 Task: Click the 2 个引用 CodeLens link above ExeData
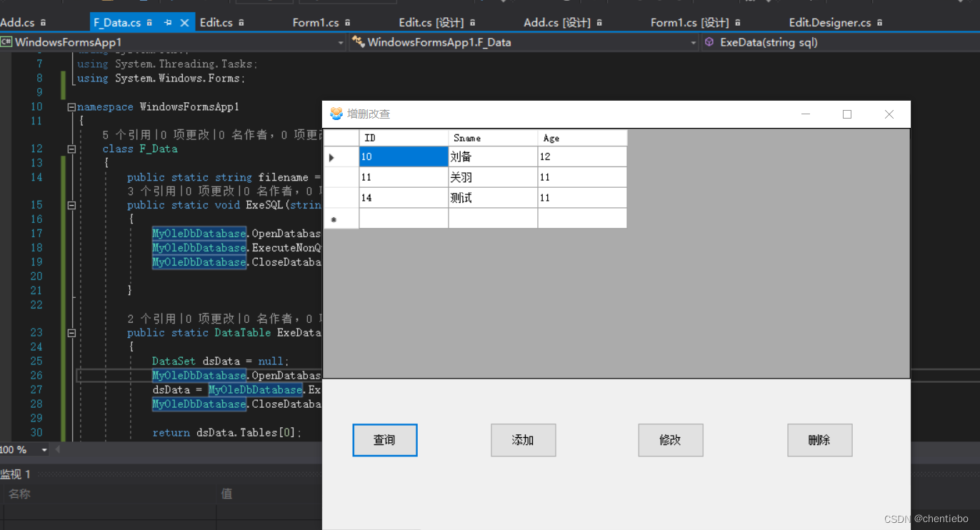(x=151, y=319)
